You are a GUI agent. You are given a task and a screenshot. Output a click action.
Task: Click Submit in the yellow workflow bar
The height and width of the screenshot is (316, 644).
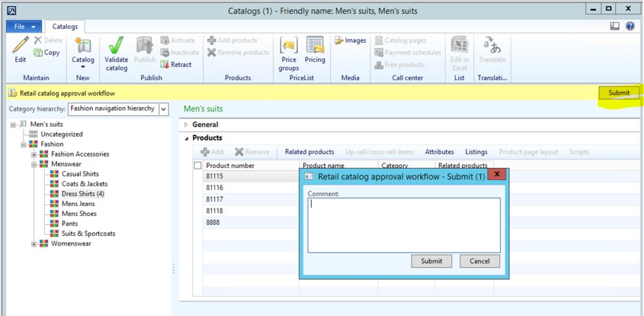(618, 93)
